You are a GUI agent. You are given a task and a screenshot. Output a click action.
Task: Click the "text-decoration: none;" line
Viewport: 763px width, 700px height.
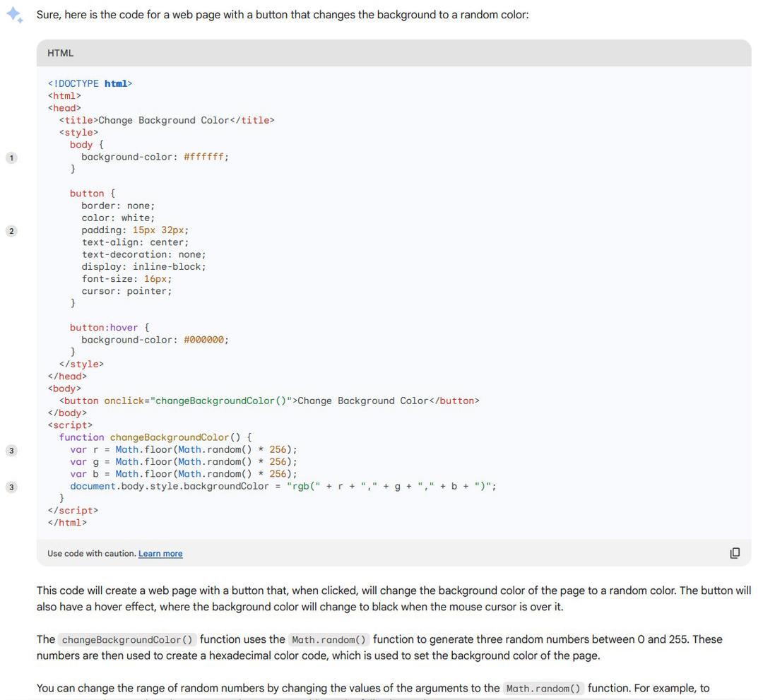point(144,254)
